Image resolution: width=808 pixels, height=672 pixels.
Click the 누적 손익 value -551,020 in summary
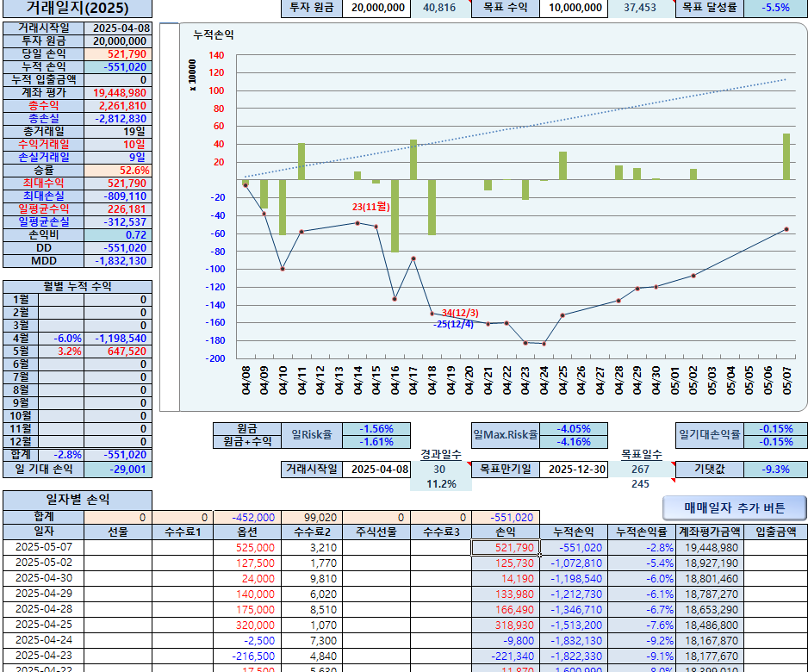pyautogui.click(x=118, y=67)
